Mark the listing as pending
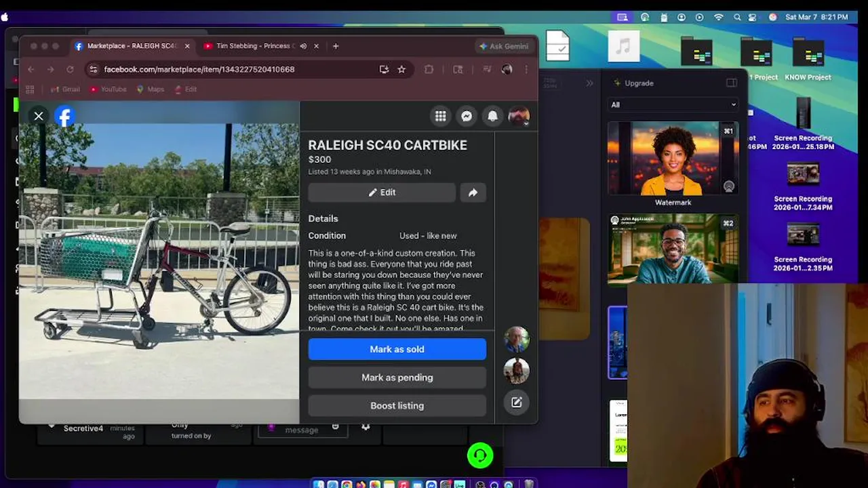 click(397, 378)
